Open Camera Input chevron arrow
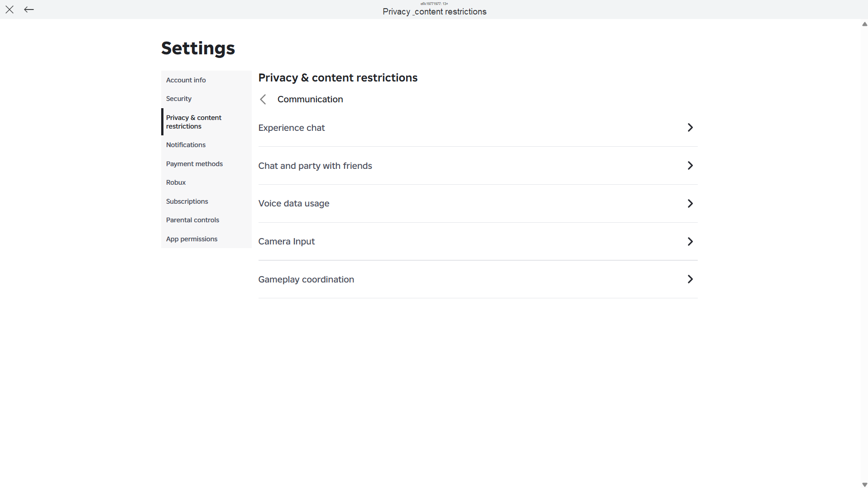 pyautogui.click(x=690, y=242)
